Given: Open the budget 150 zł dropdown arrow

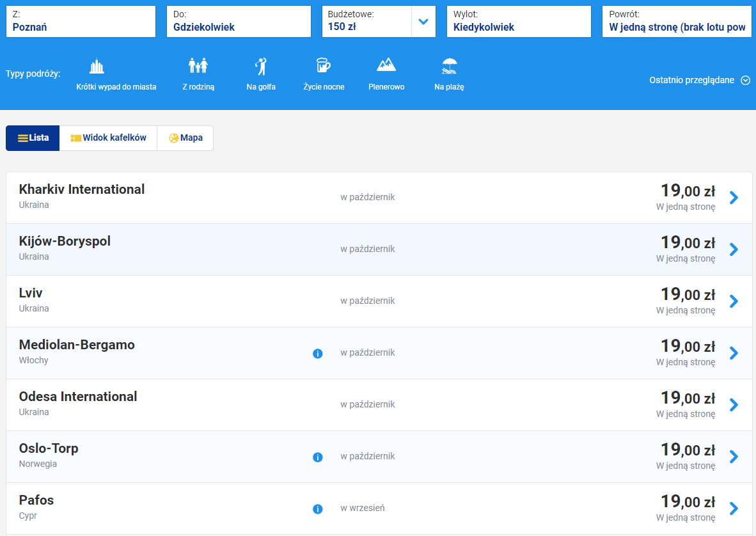Looking at the screenshot, I should coord(423,22).
